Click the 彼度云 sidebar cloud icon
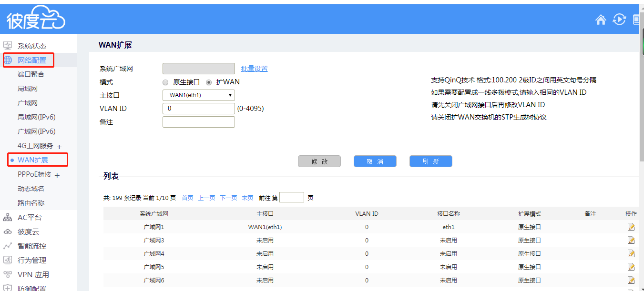The width and height of the screenshot is (644, 291). click(x=8, y=232)
